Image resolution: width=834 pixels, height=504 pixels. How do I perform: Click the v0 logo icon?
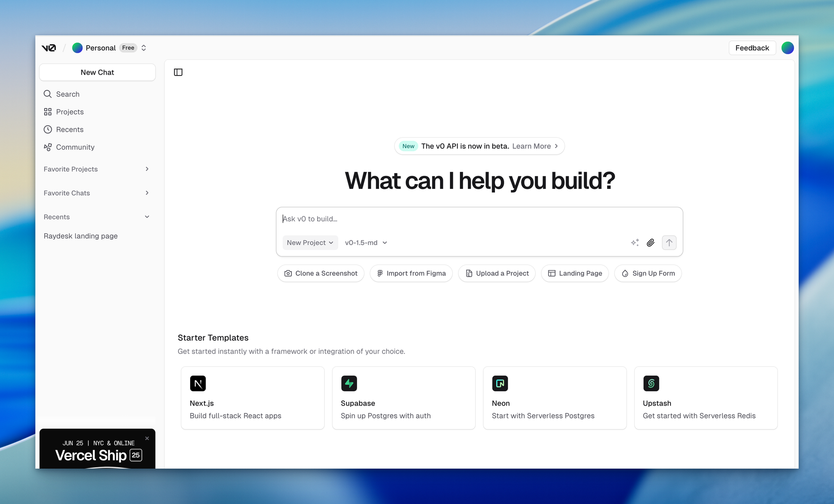(x=49, y=48)
